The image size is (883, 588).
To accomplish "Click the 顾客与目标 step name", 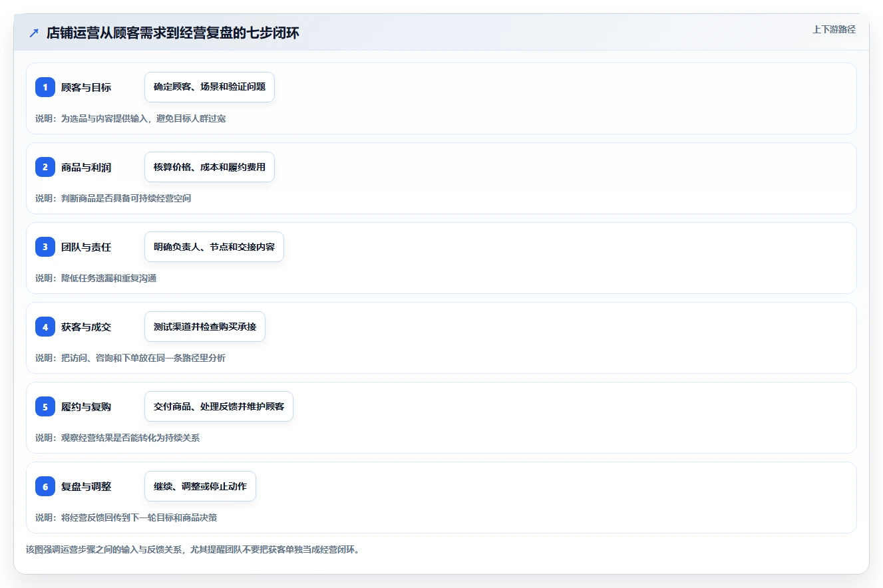I will pos(86,87).
